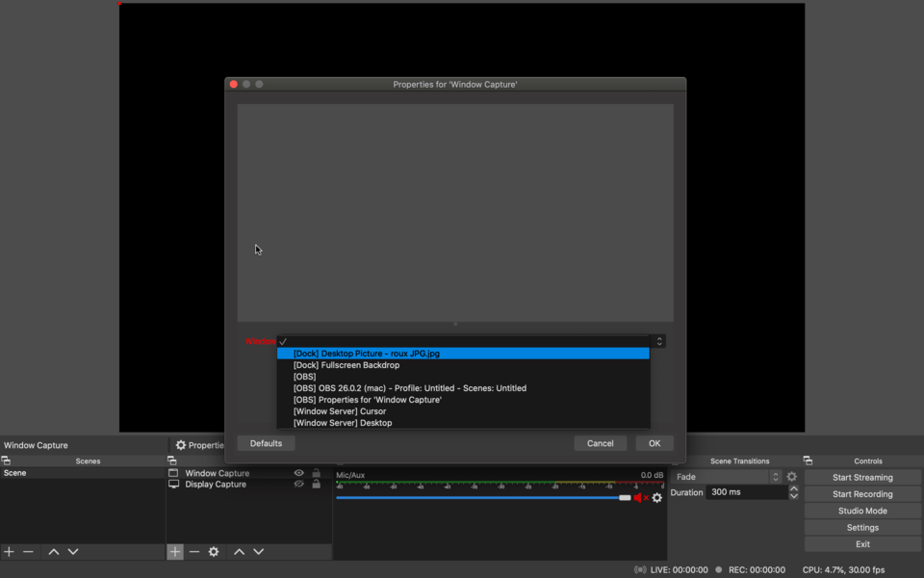This screenshot has height=578, width=924.
Task: Click the Start Recording button
Action: pyautogui.click(x=862, y=494)
